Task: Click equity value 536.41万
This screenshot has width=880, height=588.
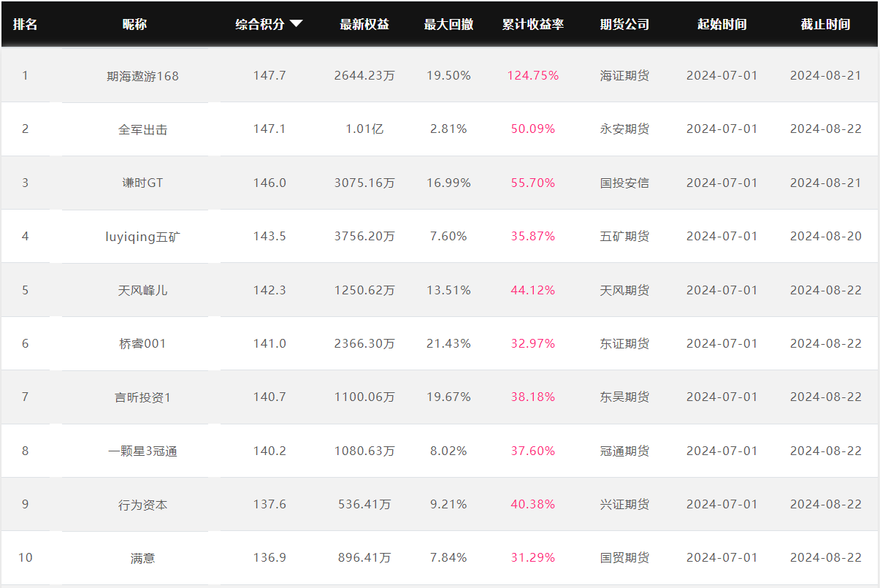Action: pos(364,504)
